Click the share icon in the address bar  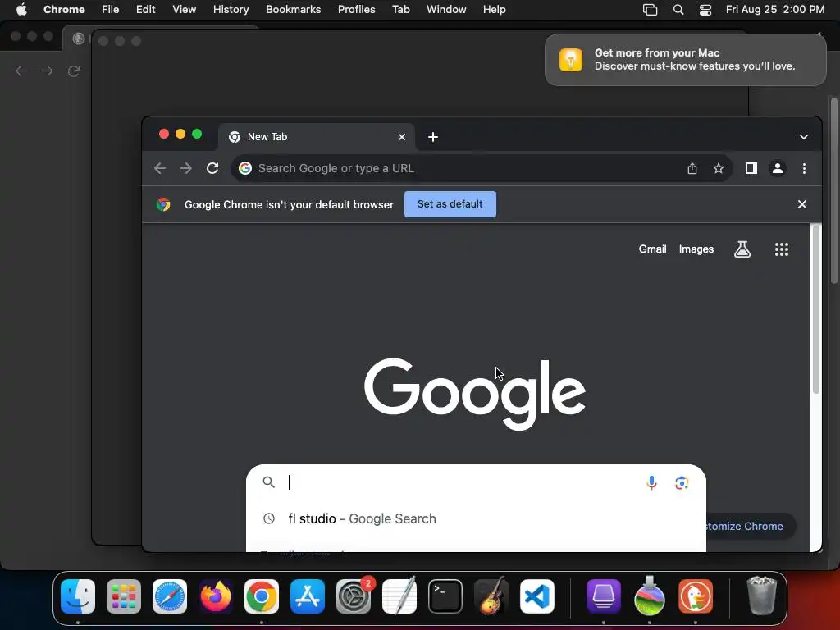tap(692, 168)
